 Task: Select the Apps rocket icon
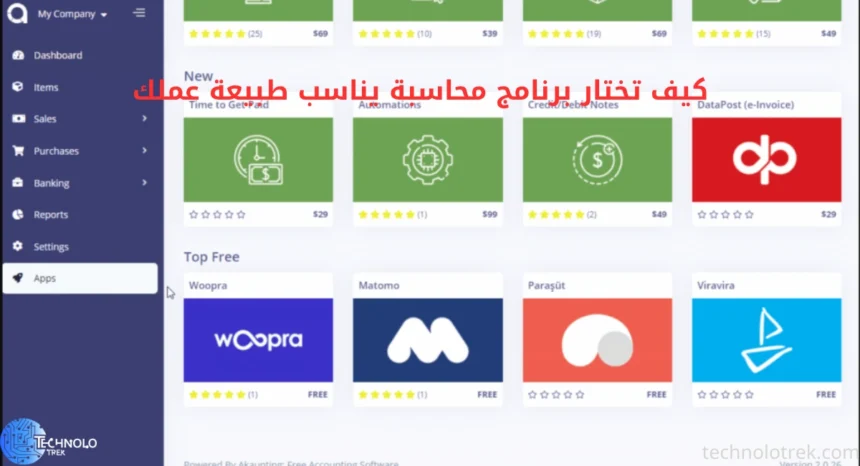[x=18, y=279]
